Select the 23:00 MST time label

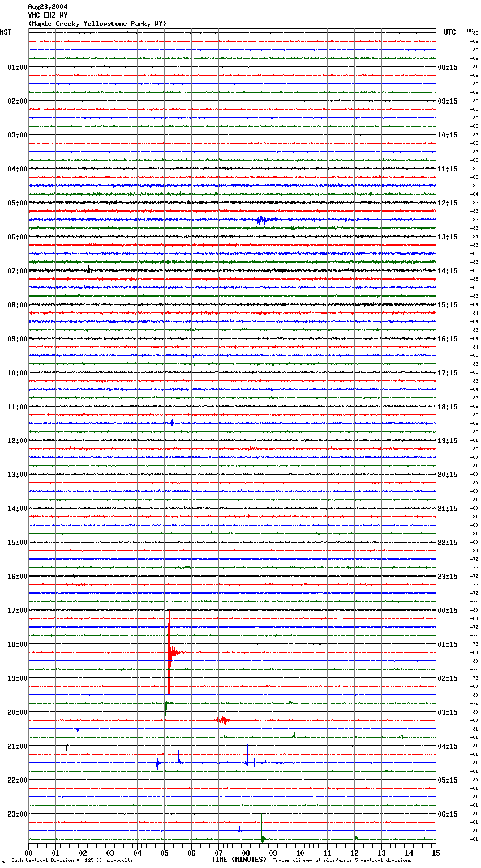pyautogui.click(x=18, y=814)
